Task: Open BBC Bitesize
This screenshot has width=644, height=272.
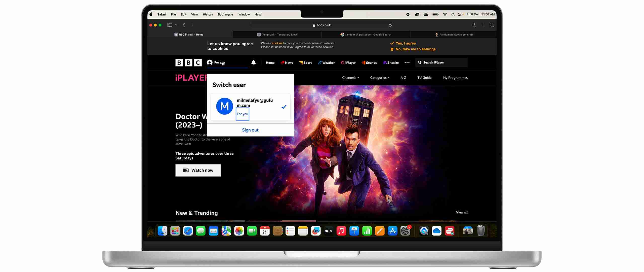Action: click(391, 63)
